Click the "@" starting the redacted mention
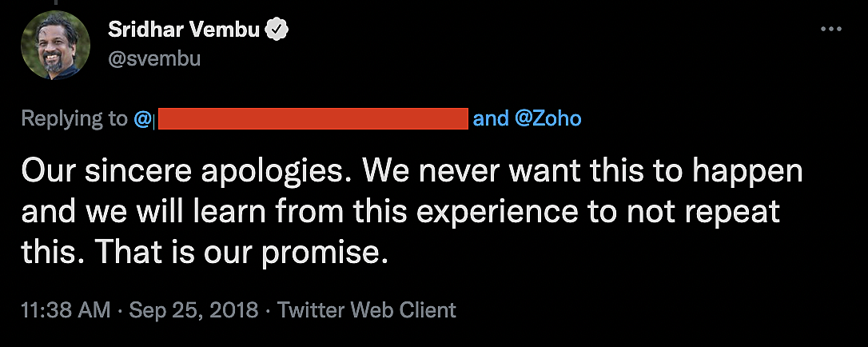868x347 pixels. click(142, 119)
